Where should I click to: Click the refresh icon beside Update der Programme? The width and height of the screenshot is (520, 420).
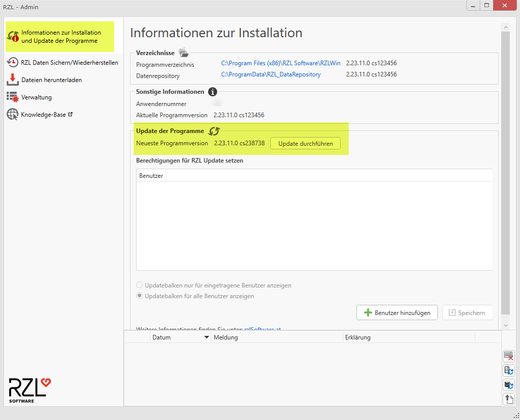[214, 131]
